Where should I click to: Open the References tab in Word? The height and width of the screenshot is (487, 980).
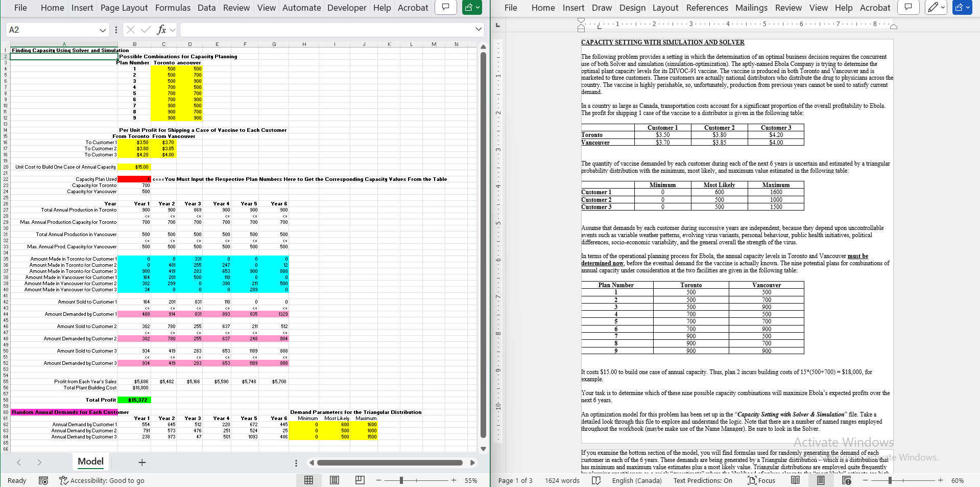[707, 8]
